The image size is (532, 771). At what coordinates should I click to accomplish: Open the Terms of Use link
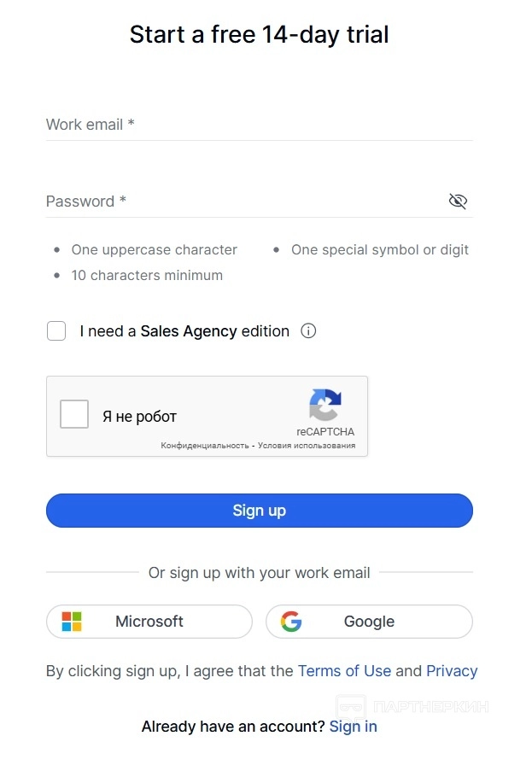(x=344, y=671)
